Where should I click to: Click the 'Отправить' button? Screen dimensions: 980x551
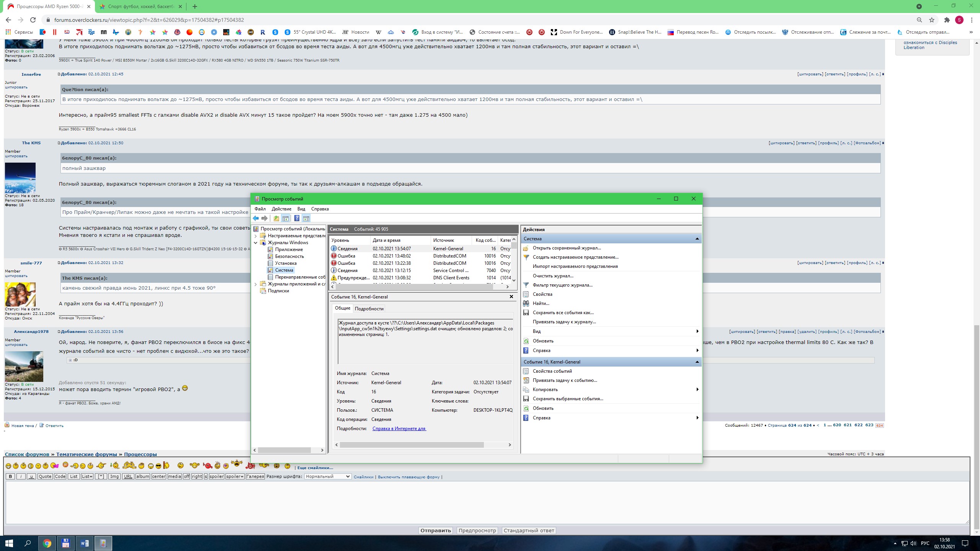[436, 530]
